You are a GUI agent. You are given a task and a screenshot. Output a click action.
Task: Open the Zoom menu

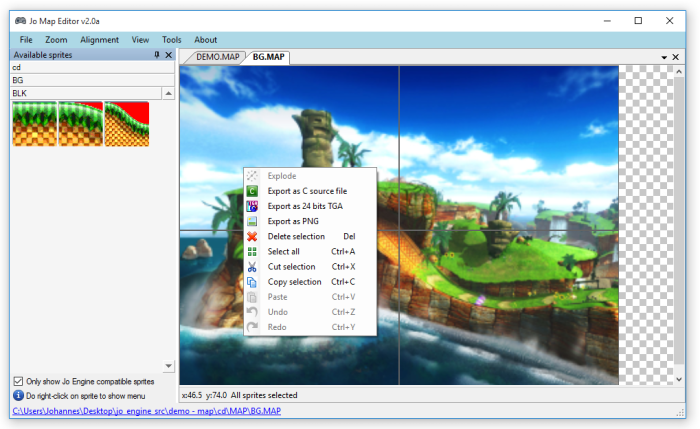pyautogui.click(x=56, y=40)
